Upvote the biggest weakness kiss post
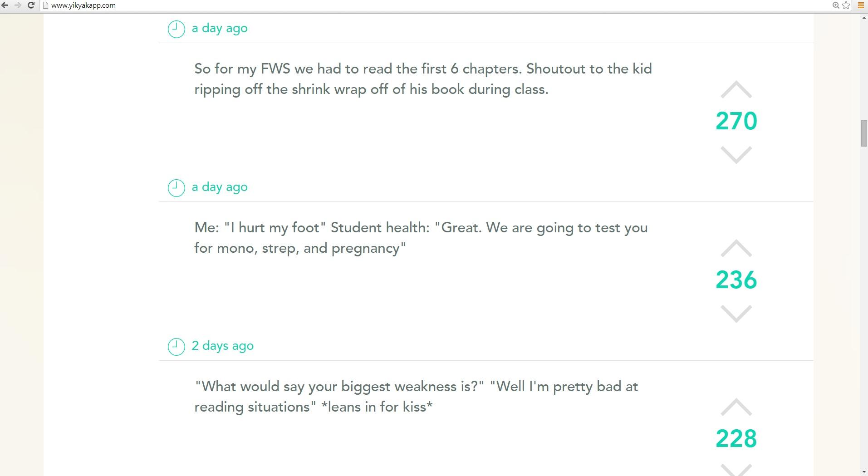 pos(736,407)
